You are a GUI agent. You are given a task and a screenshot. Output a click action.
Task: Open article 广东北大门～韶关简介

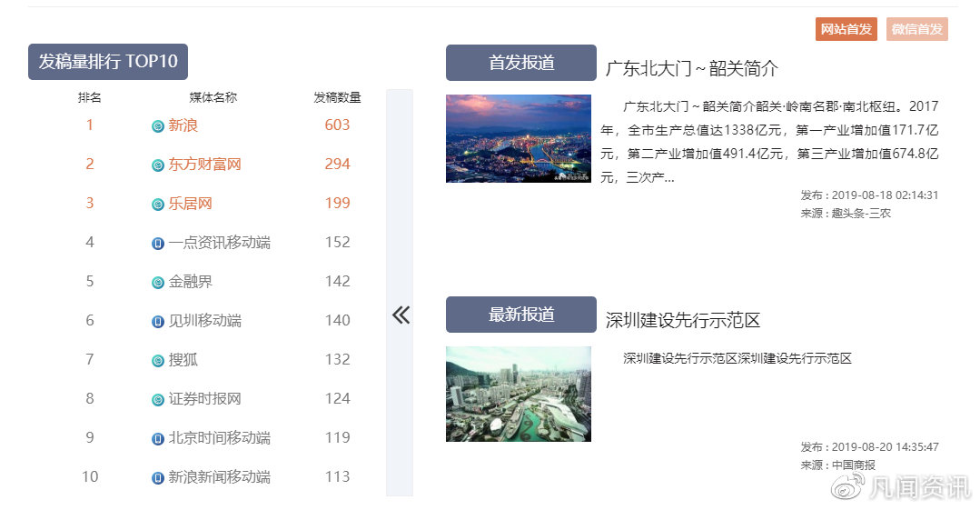692,68
